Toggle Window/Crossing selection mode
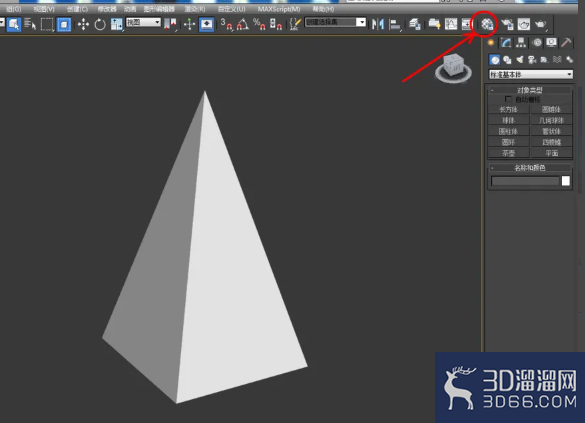This screenshot has width=585, height=423. pyautogui.click(x=64, y=25)
